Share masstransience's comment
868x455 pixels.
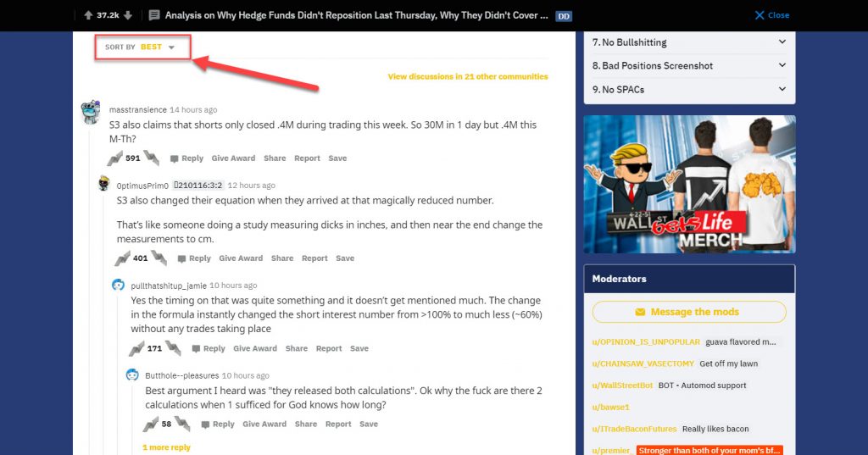[x=275, y=158]
